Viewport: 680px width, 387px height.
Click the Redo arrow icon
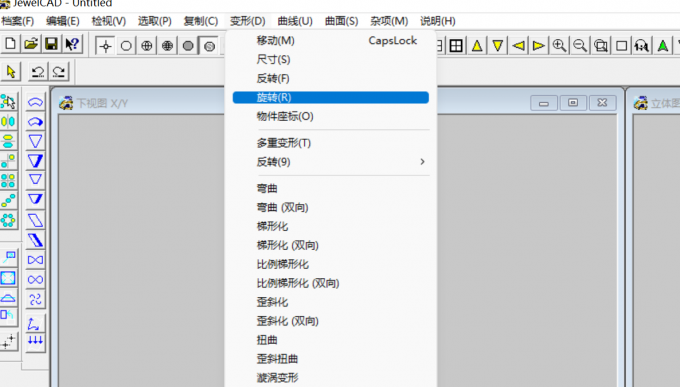tap(59, 71)
